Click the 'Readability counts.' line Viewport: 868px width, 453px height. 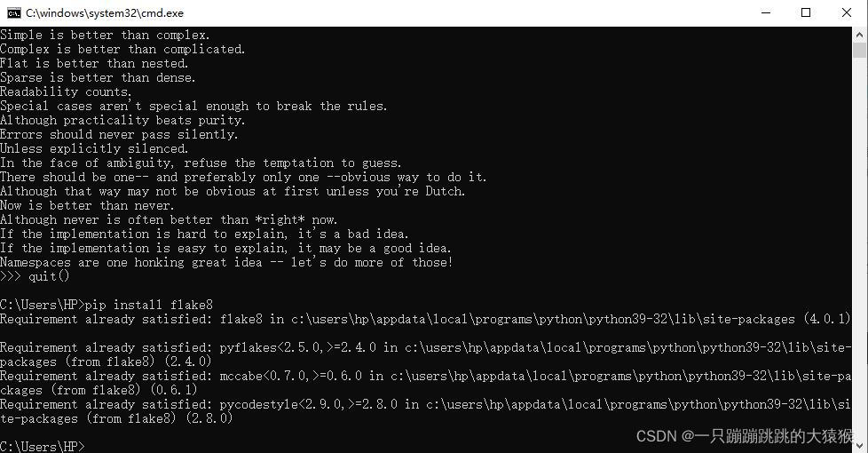coord(66,91)
